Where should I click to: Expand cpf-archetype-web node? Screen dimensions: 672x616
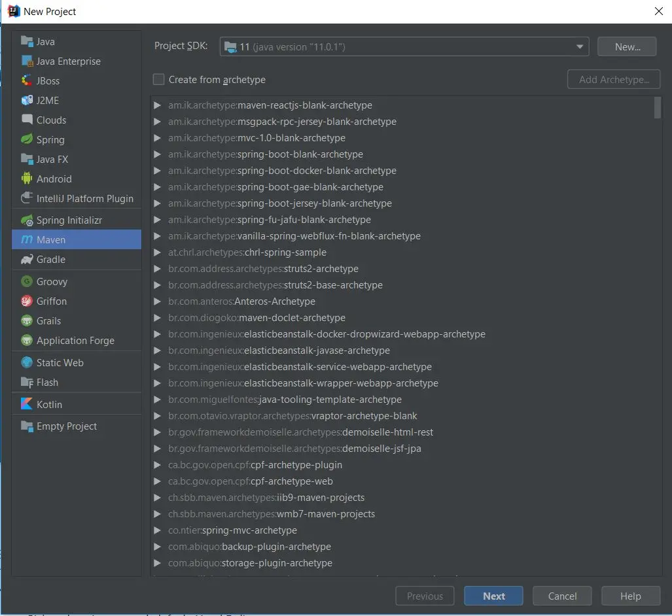(157, 481)
